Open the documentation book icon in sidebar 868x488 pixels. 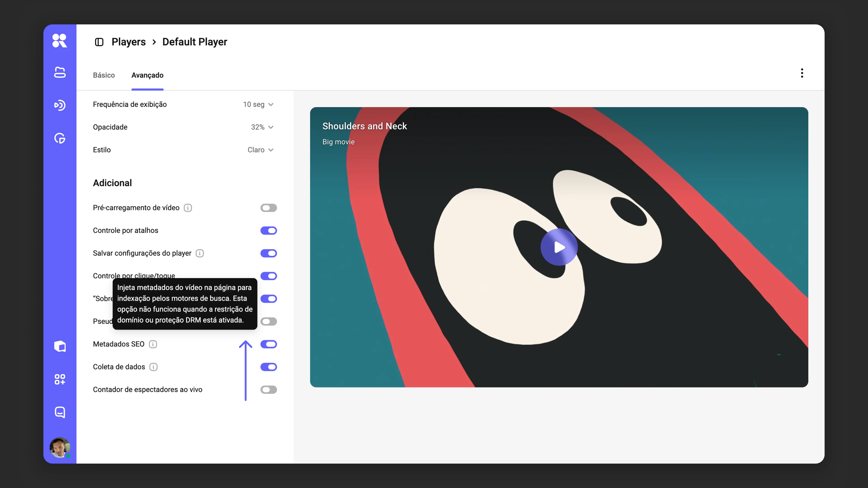(x=60, y=346)
